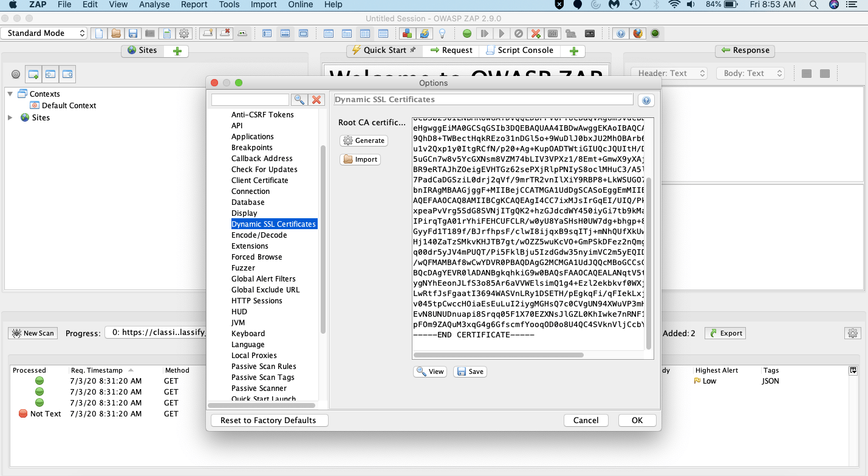Click the target scope icon in the Sites panel
868x476 pixels.
tap(16, 74)
